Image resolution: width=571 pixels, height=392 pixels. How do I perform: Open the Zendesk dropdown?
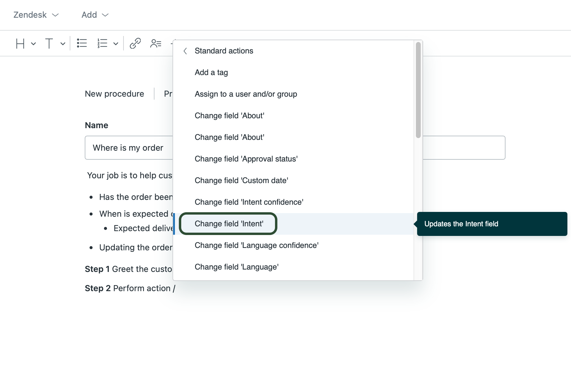click(36, 15)
